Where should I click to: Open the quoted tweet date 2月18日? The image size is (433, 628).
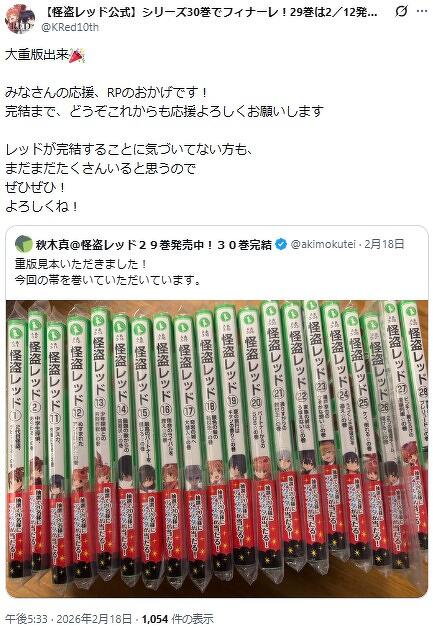tap(384, 244)
